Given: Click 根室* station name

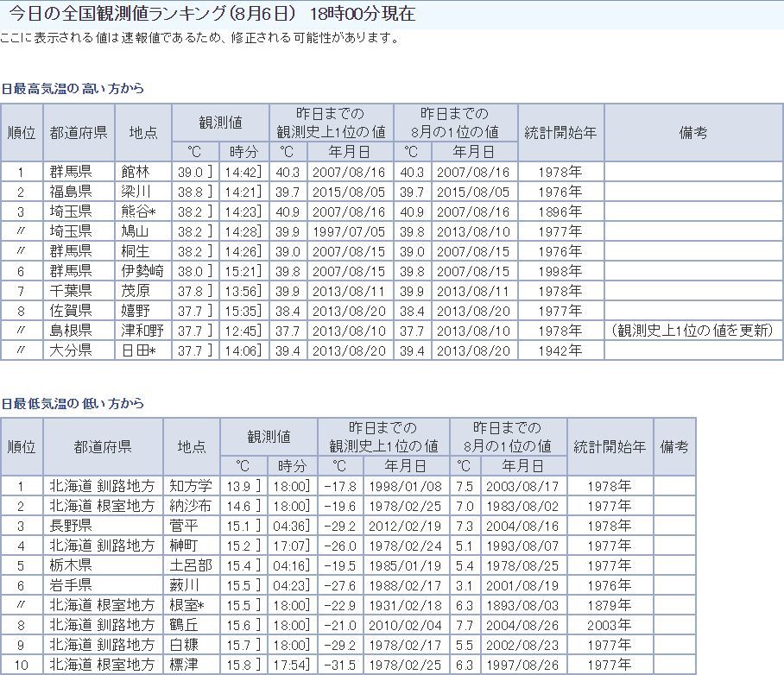Looking at the screenshot, I should pos(187,605).
